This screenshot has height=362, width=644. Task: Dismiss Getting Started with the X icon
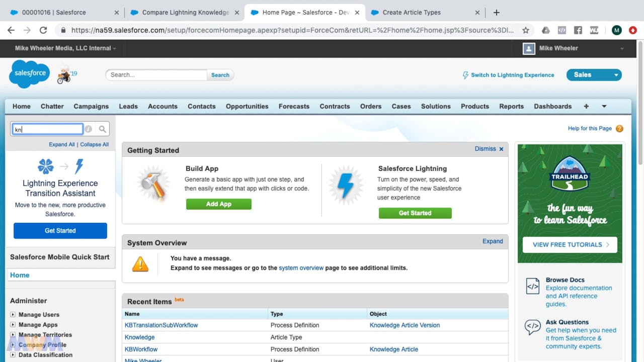tap(501, 149)
